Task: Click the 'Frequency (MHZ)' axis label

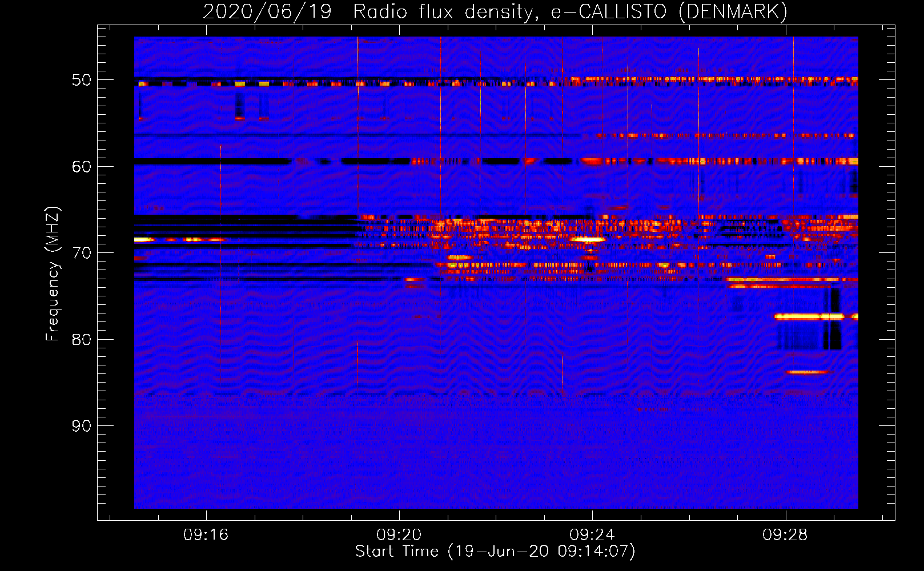Action: (x=53, y=274)
